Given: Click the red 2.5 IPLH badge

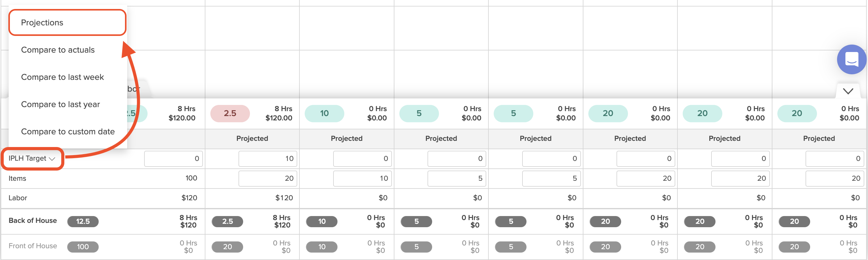Looking at the screenshot, I should (x=230, y=113).
